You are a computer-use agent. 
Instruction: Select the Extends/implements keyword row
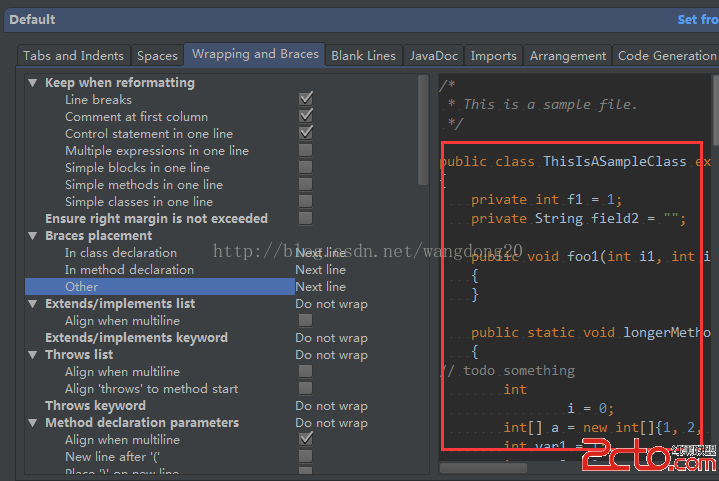pyautogui.click(x=136, y=338)
